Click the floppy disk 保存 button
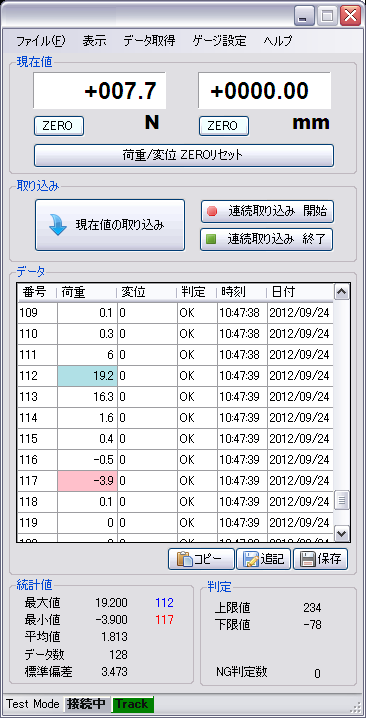Viewport: 366px width, 718px height. click(320, 559)
